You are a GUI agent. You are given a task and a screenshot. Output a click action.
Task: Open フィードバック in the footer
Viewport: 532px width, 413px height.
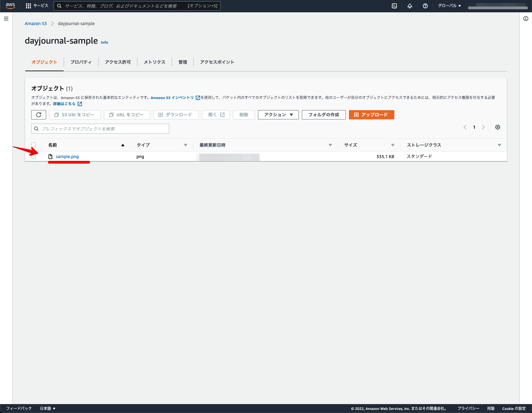(19, 408)
